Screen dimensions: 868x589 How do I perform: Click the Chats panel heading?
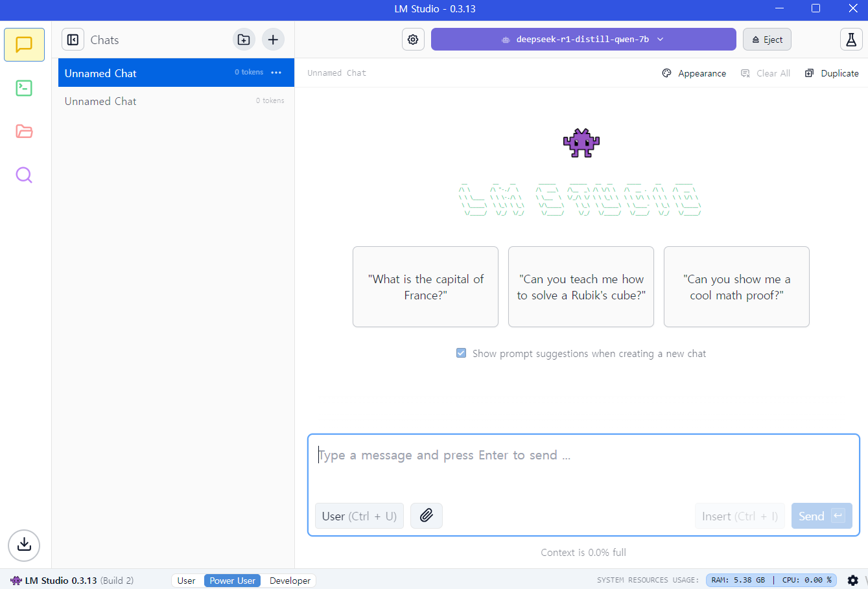pos(104,40)
